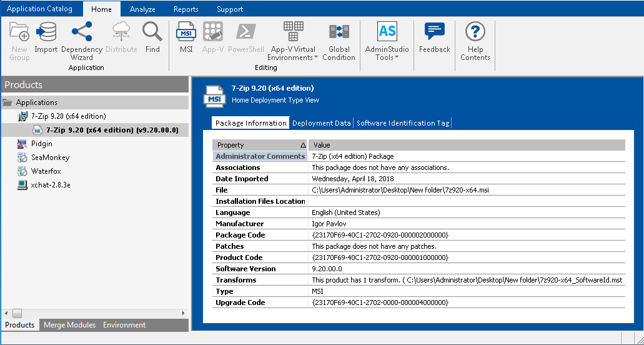Viewport: 644px width, 345px height.
Task: Open the Deployment Data tab
Action: pos(321,123)
